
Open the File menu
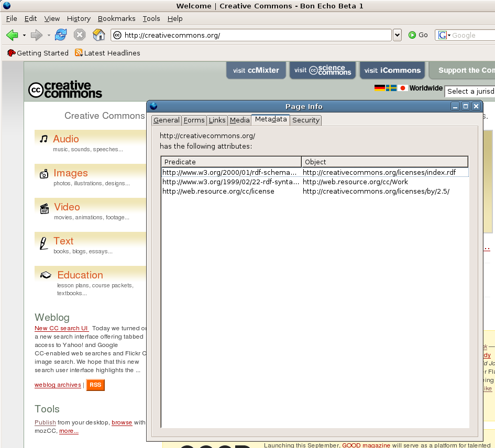click(12, 19)
